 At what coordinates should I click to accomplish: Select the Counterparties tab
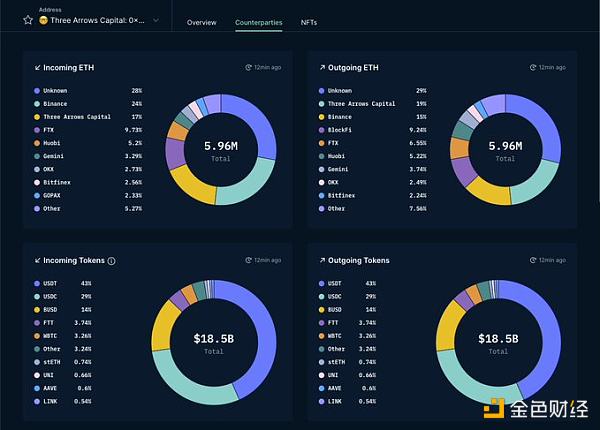[x=258, y=22]
